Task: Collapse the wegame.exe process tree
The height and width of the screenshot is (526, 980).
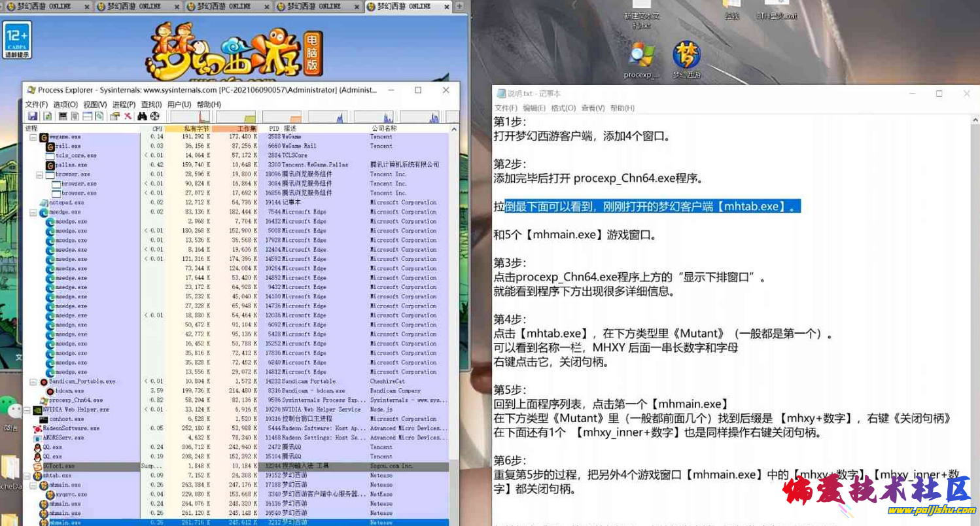Action: [x=31, y=137]
